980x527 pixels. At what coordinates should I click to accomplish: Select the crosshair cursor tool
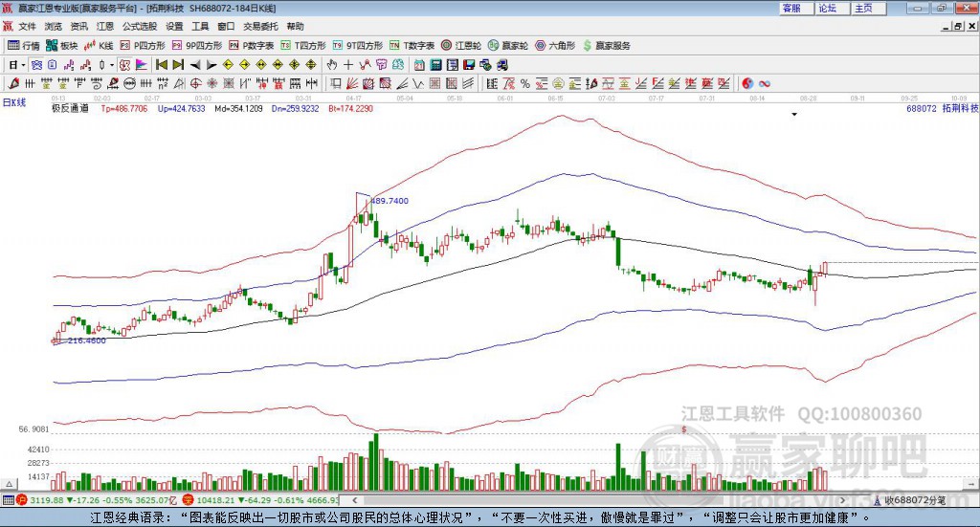click(x=348, y=65)
